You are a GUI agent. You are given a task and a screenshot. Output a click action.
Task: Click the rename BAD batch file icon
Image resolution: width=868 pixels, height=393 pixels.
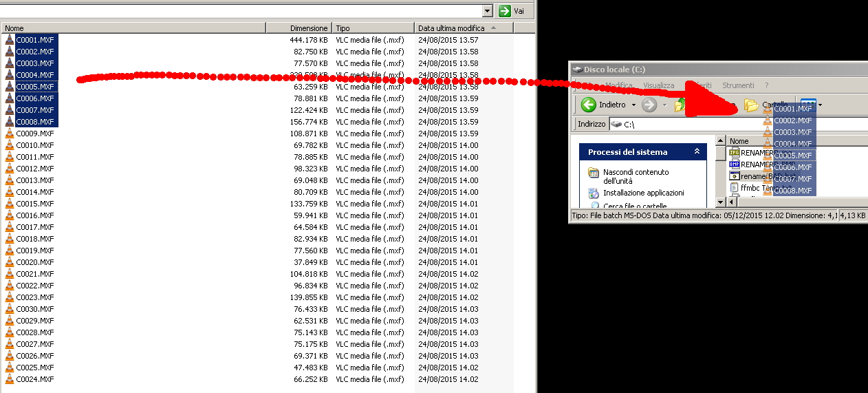[x=734, y=176]
